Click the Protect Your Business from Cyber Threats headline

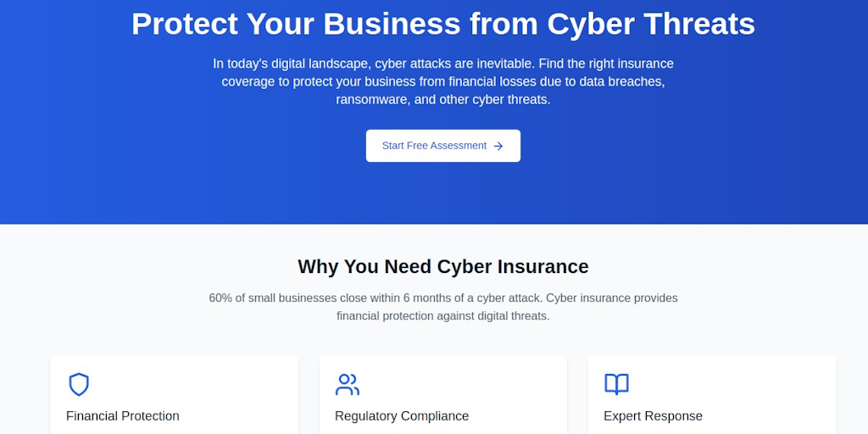pyautogui.click(x=442, y=24)
